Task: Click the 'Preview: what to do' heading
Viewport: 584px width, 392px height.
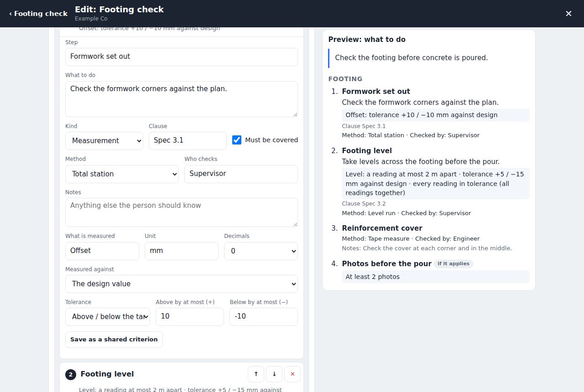Action: pos(367,40)
